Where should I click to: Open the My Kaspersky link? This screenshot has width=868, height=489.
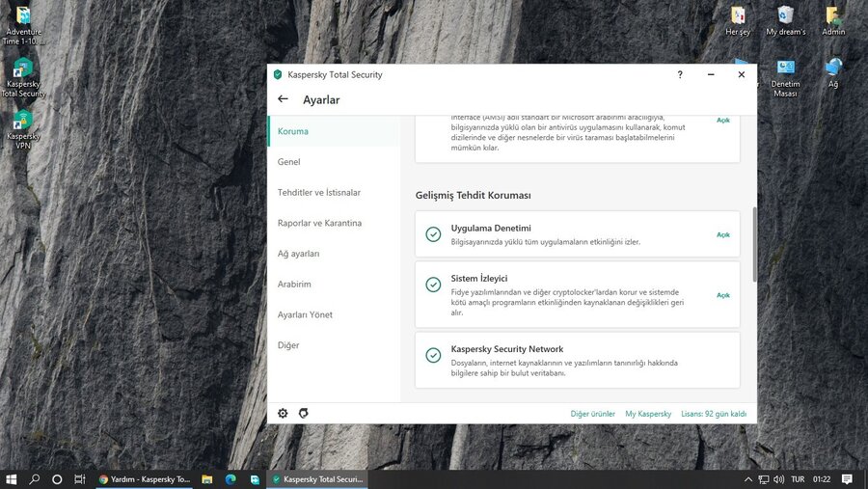648,414
